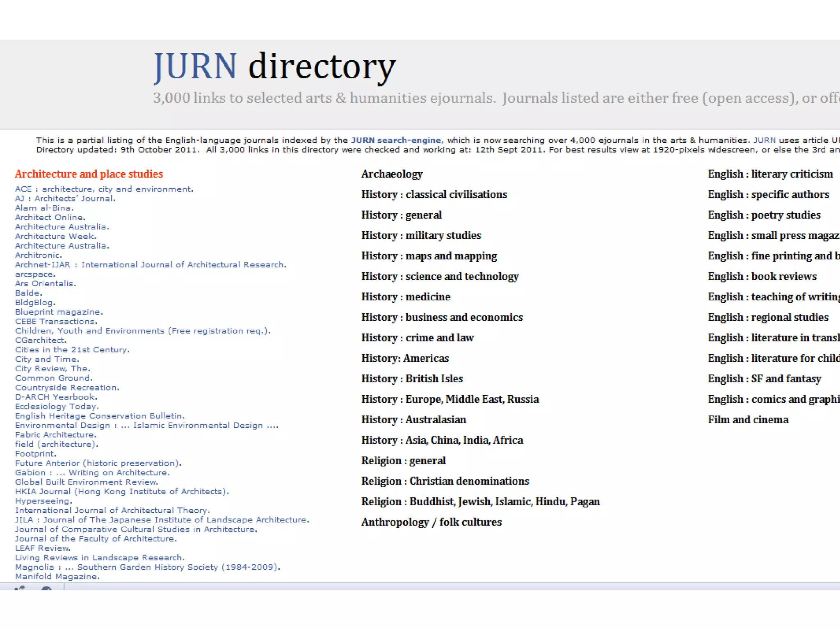The width and height of the screenshot is (840, 630).
Task: Expand the Archaeology section
Action: tap(392, 174)
